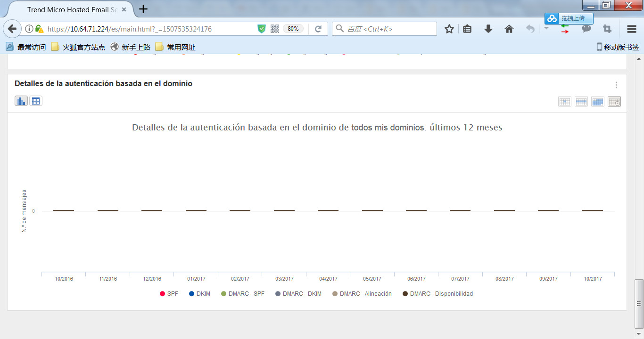This screenshot has width=644, height=339.
Task: Expand the undo history dropdown arrow
Action: (x=546, y=28)
